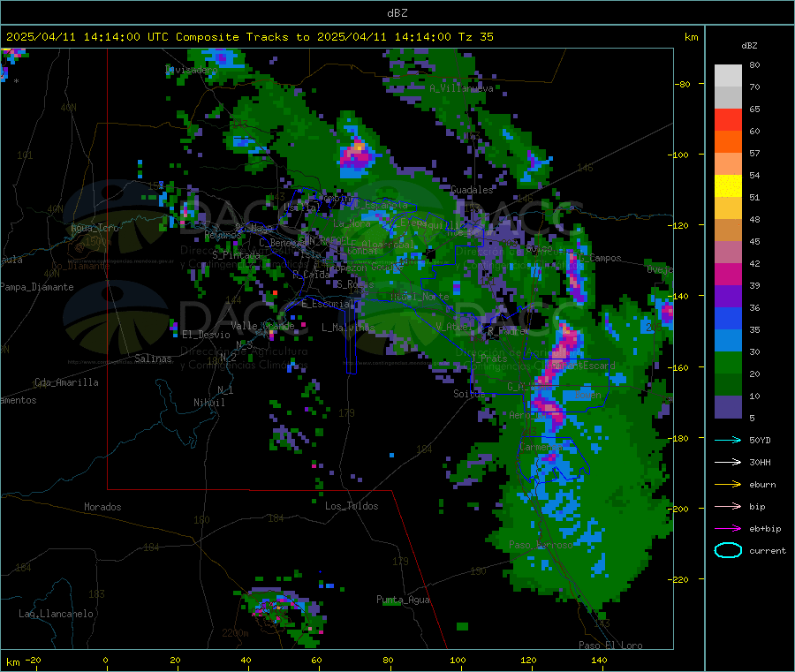The image size is (795, 672).
Task: Click the cyan ellipse 'current' legend icon
Action: tap(728, 550)
